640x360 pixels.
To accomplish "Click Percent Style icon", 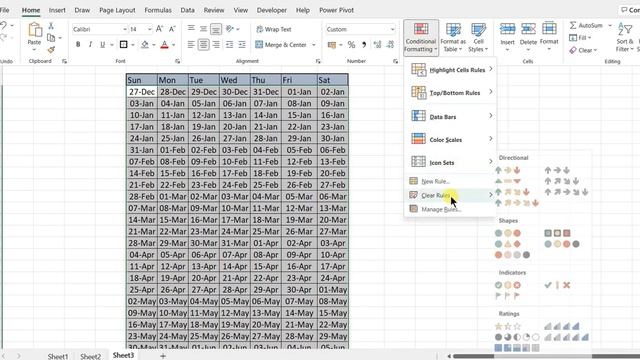I will coord(351,45).
